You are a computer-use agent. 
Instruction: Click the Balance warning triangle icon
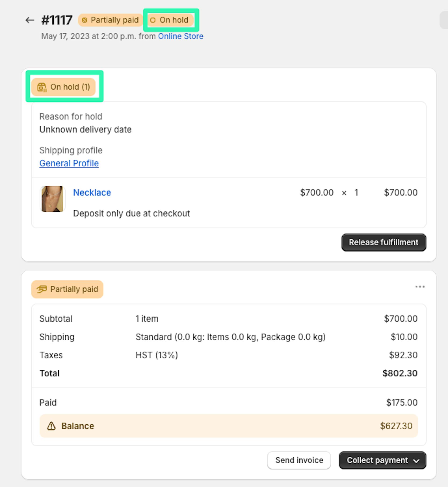coord(51,426)
